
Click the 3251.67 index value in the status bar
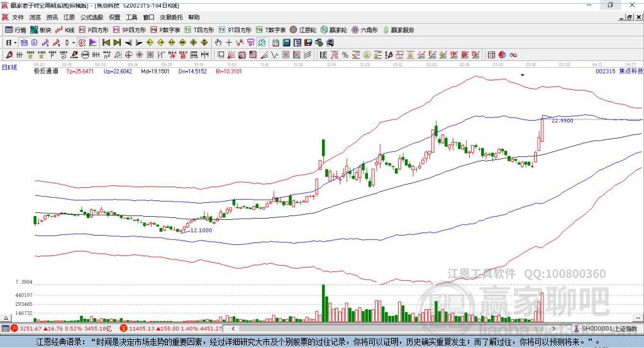pyautogui.click(x=30, y=329)
